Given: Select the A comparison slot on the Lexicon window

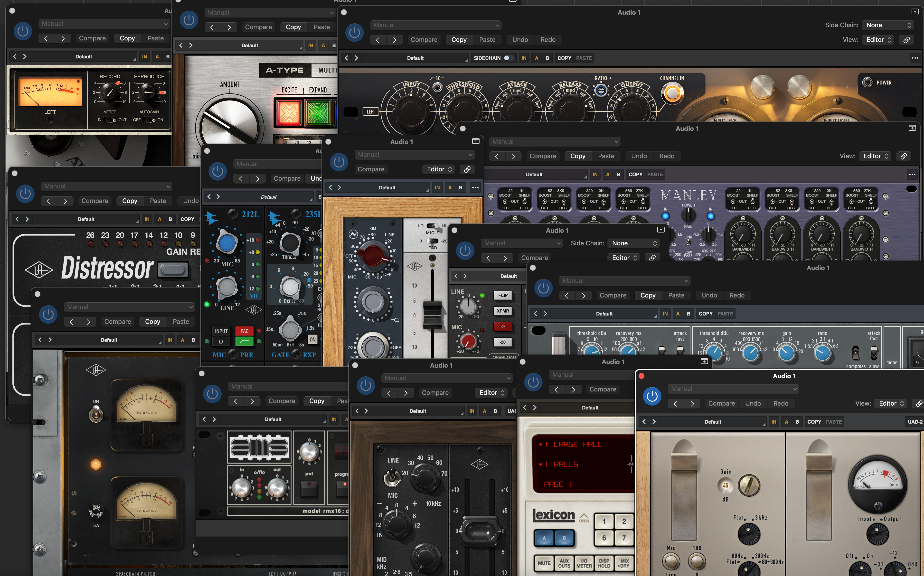Looking at the screenshot, I should 544,538.
